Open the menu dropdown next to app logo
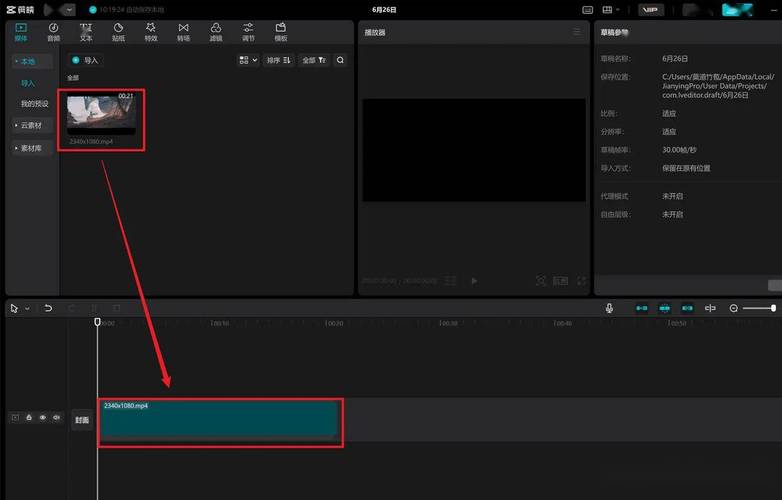The height and width of the screenshot is (500, 782). (69, 9)
